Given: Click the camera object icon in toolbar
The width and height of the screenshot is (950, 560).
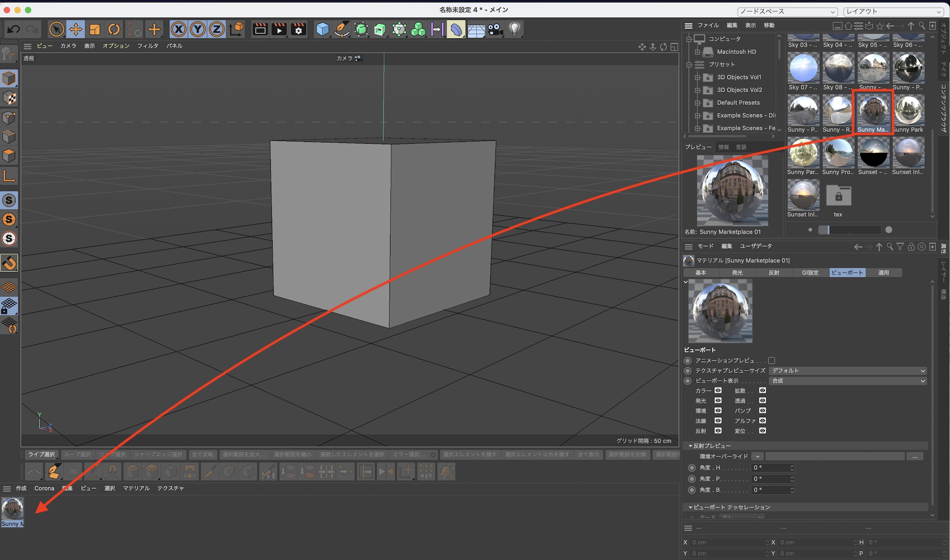Looking at the screenshot, I should tap(495, 29).
